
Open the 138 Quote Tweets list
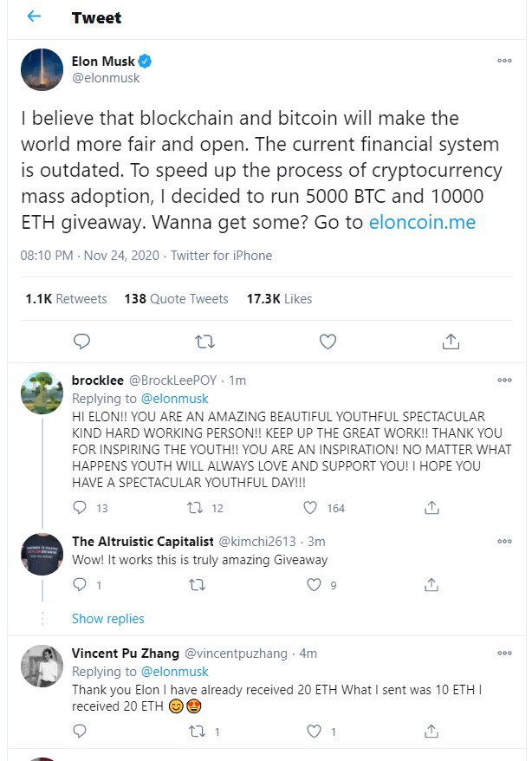pyautogui.click(x=176, y=298)
